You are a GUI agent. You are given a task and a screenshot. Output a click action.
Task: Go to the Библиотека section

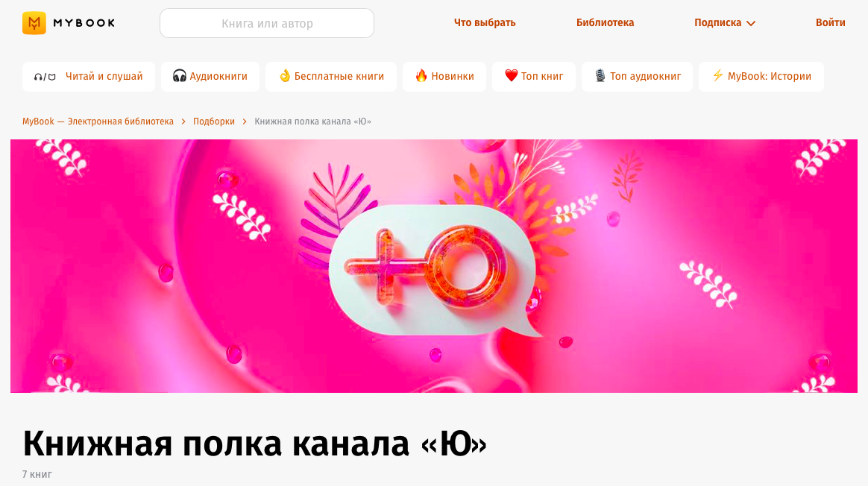605,22
